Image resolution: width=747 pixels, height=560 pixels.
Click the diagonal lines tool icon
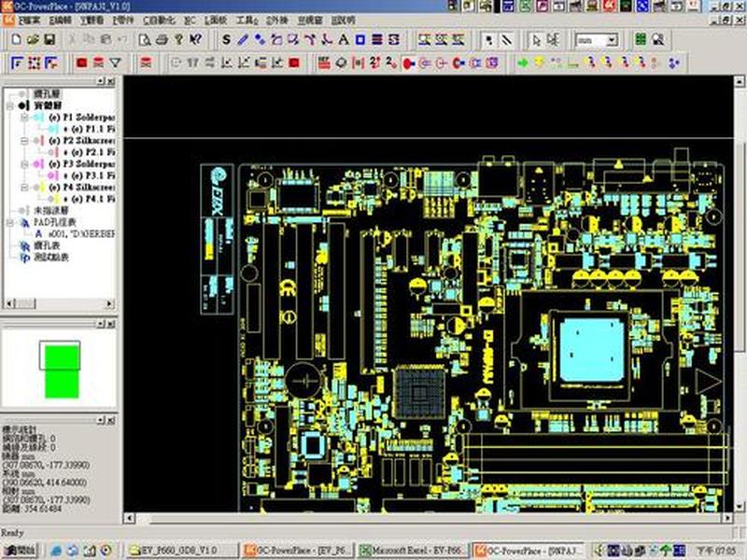tap(506, 40)
